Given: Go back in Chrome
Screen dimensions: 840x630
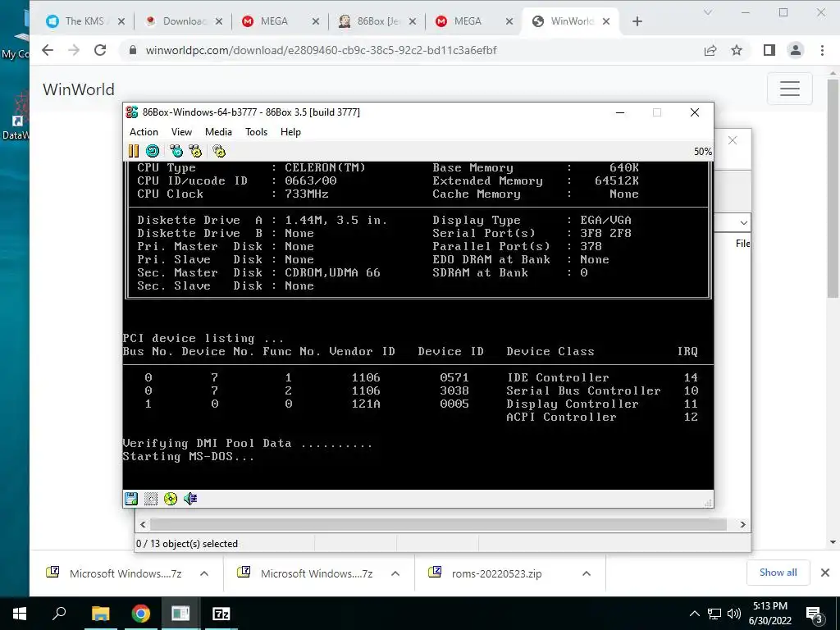Looking at the screenshot, I should tap(48, 50).
